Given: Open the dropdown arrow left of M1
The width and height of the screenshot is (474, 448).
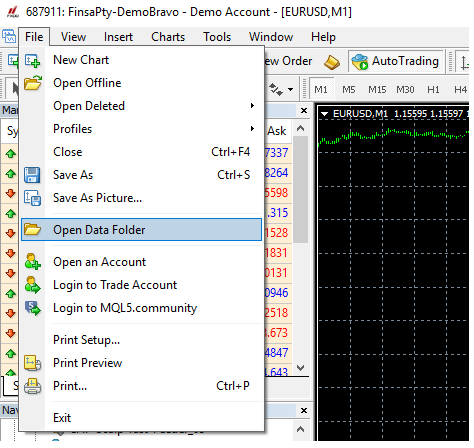Looking at the screenshot, I should (291, 89).
